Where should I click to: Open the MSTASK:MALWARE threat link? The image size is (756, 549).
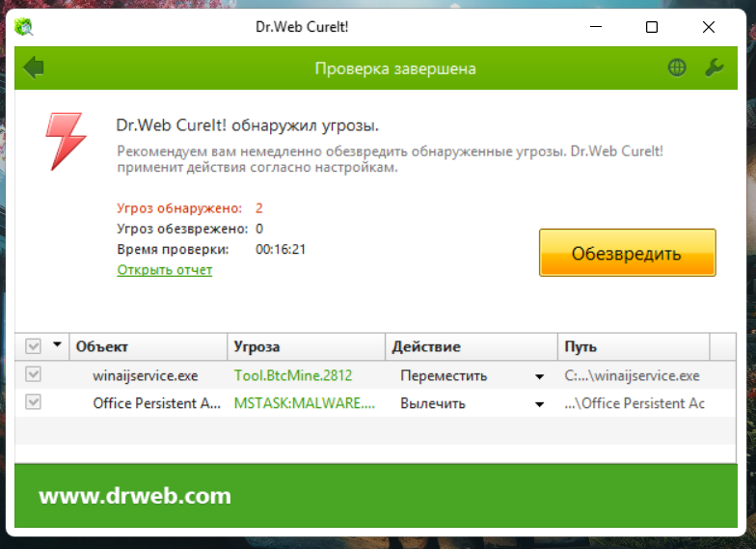(x=305, y=403)
